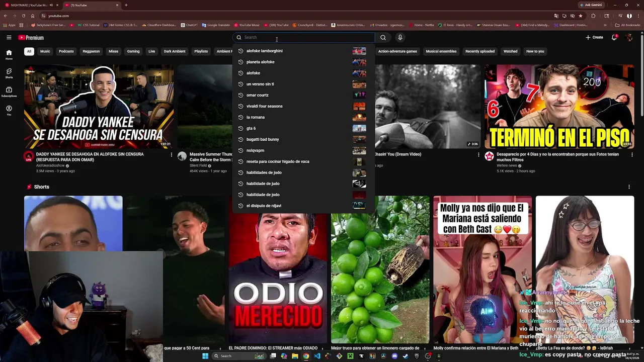Click the Wefere news channel name
The width and height of the screenshot is (644, 362).
pyautogui.click(x=507, y=165)
